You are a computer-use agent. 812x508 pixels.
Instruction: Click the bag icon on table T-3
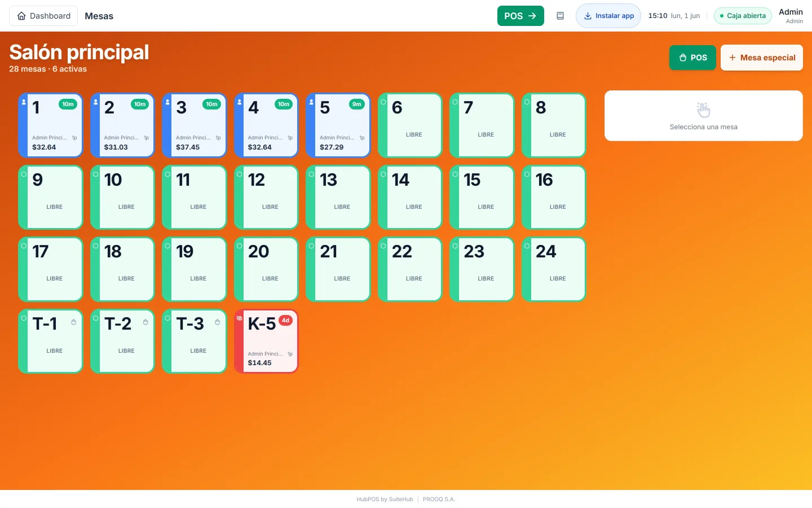tap(217, 322)
